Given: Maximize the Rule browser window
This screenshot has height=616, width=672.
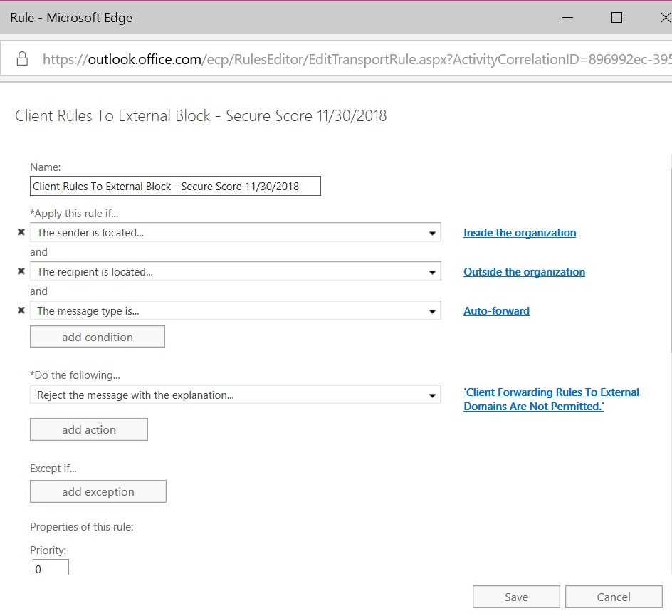Looking at the screenshot, I should (616, 18).
